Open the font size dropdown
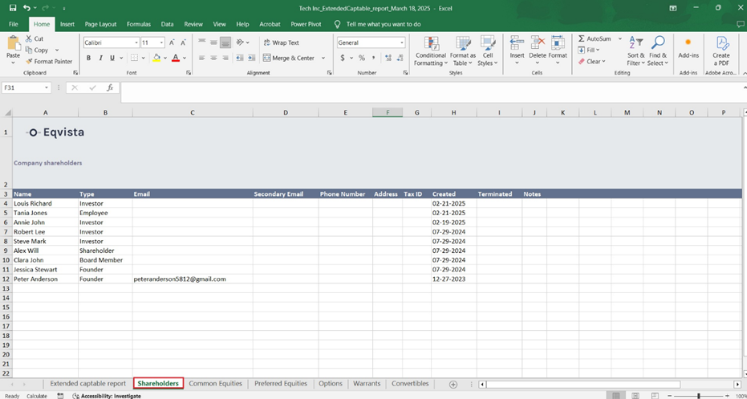This screenshot has width=747, height=399. point(162,43)
